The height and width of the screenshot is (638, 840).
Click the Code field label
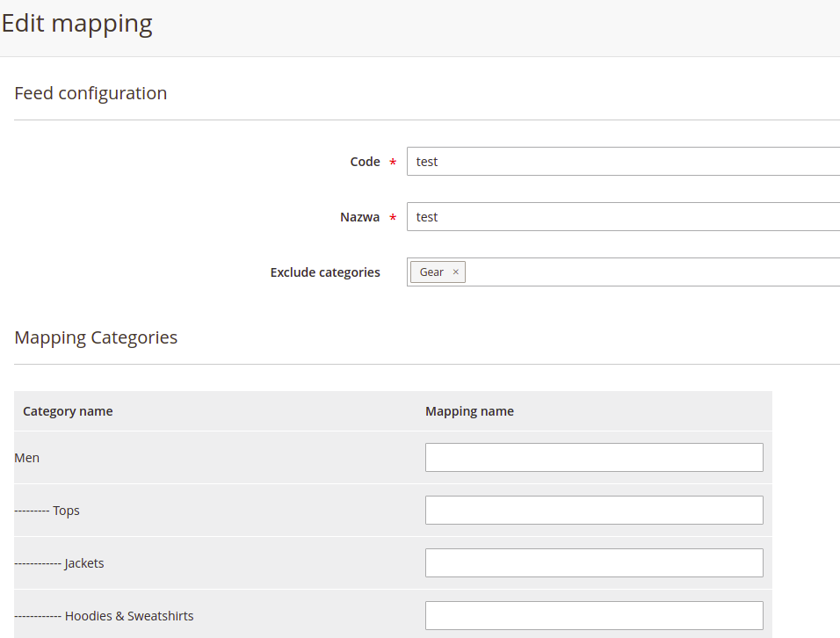[x=365, y=162]
